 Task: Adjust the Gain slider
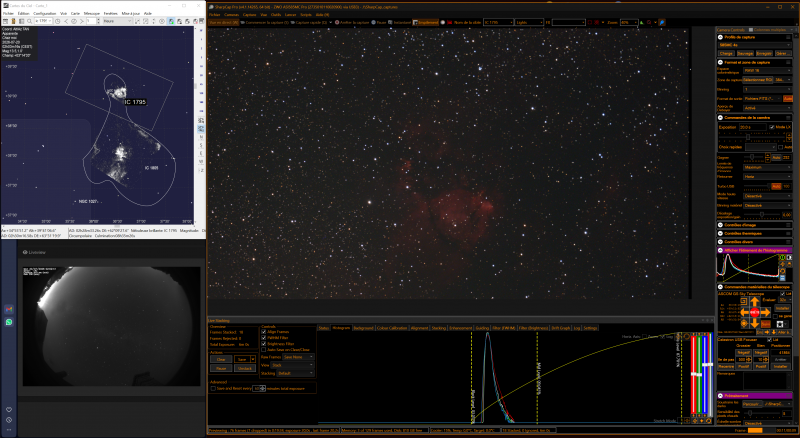click(752, 157)
